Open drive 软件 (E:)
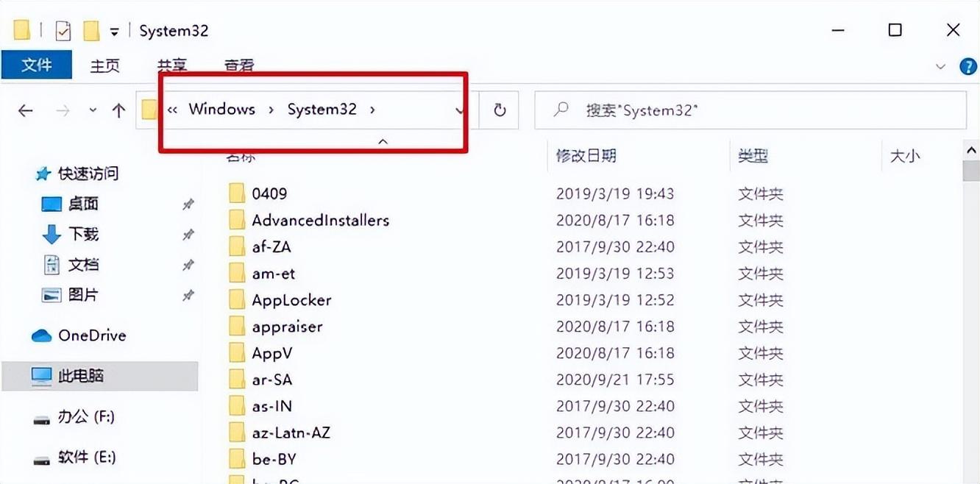 [x=86, y=457]
